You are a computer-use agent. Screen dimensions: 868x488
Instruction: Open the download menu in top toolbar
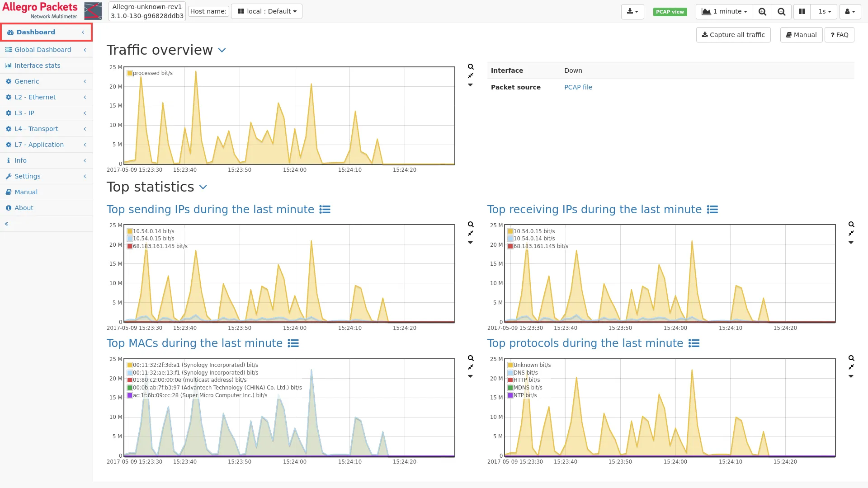(632, 12)
